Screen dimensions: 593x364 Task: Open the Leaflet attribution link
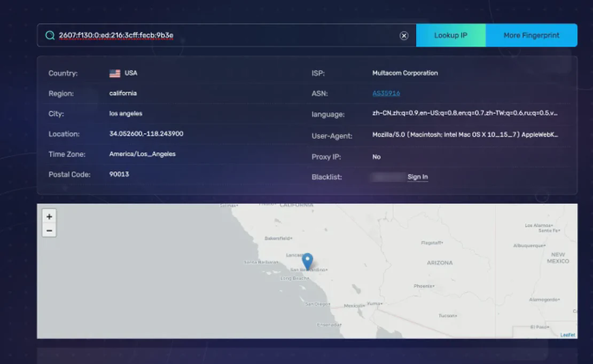pyautogui.click(x=567, y=335)
